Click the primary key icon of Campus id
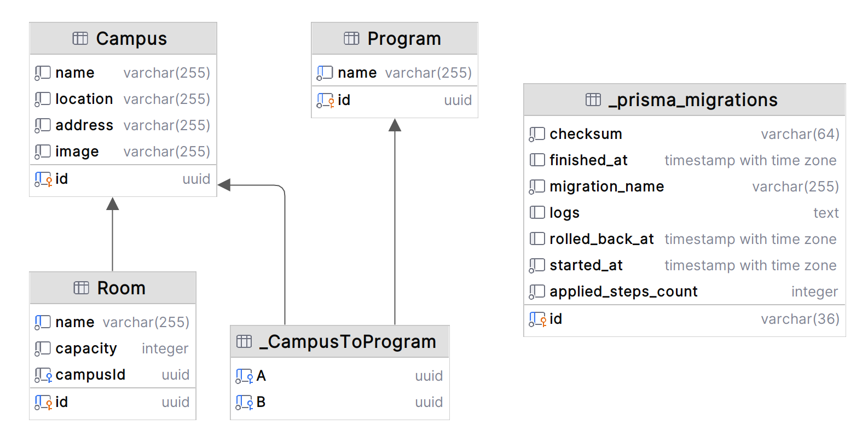The image size is (868, 442). [x=43, y=179]
